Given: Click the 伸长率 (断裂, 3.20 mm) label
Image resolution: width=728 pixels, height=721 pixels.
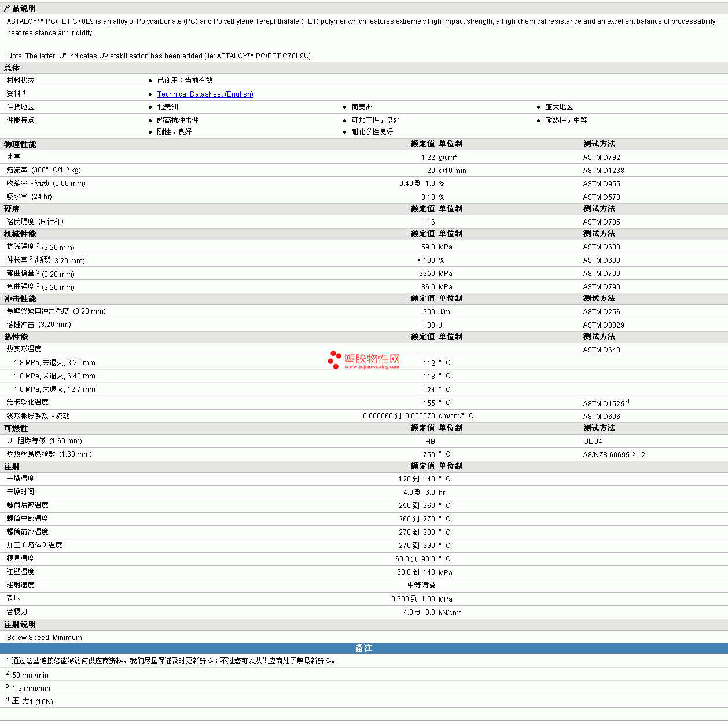Looking at the screenshot, I should click(x=46, y=260).
